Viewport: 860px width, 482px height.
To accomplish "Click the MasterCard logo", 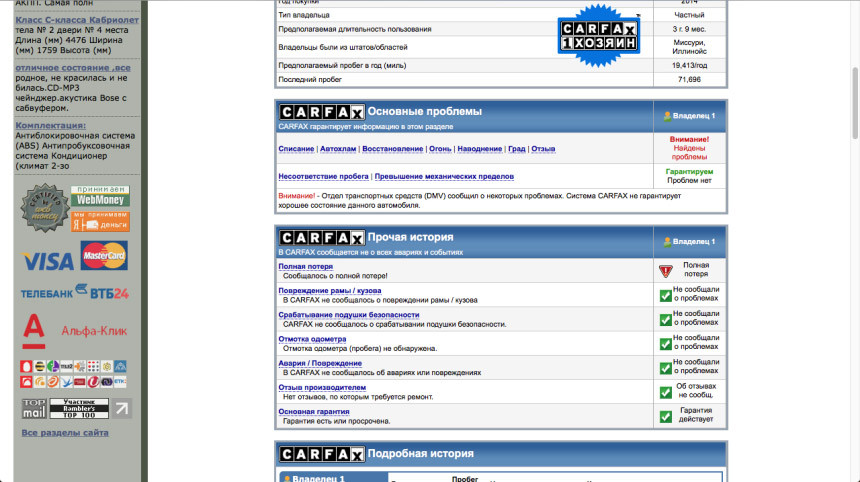I will [104, 256].
